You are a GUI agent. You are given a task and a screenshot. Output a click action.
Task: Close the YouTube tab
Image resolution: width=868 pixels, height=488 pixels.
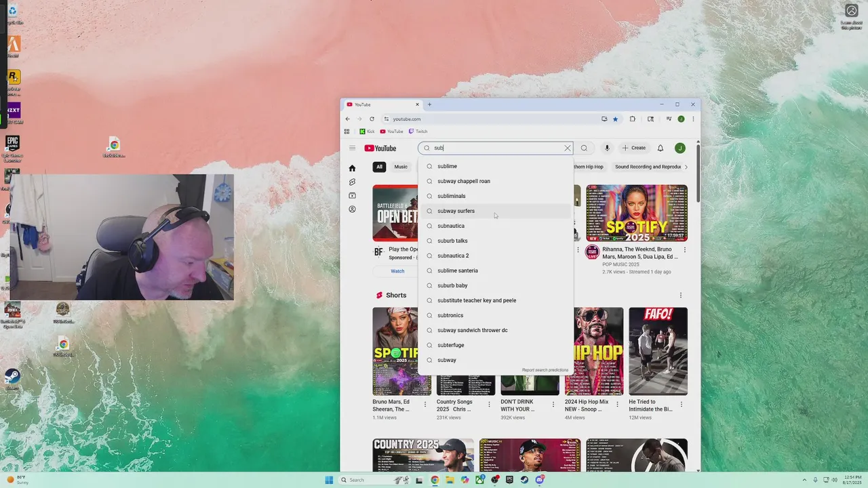(x=418, y=104)
